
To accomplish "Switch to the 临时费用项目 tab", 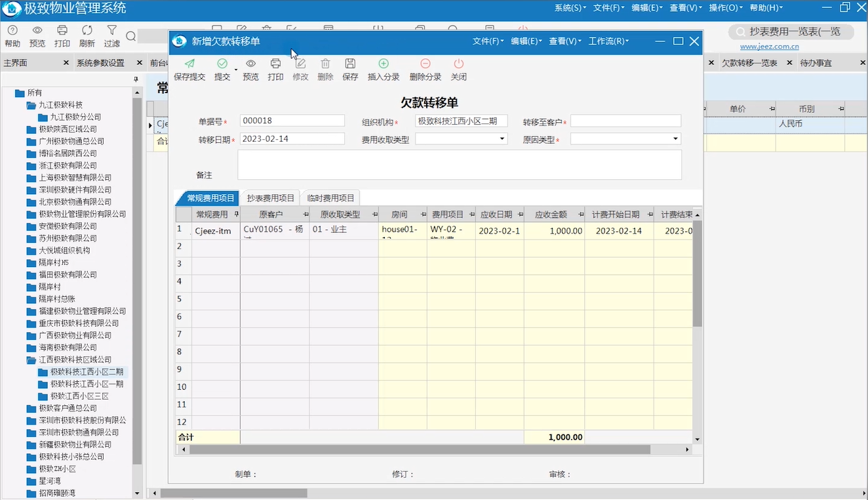I will pyautogui.click(x=330, y=198).
